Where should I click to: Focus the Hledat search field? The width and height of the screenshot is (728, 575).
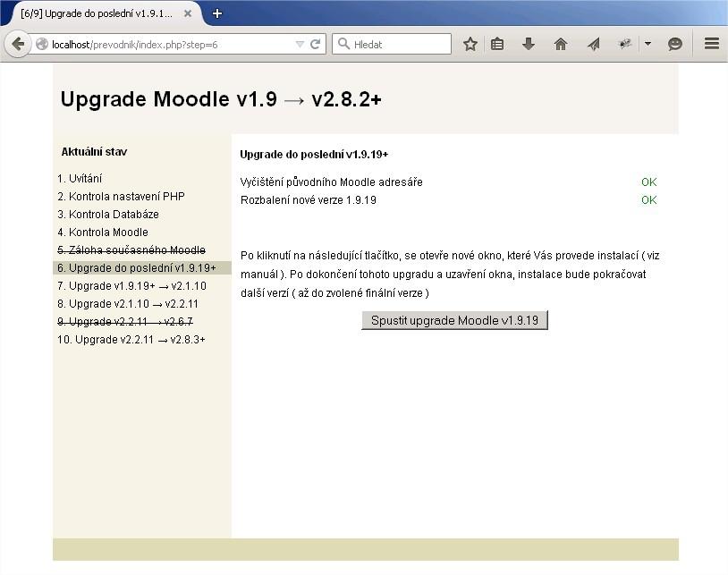[x=392, y=44]
